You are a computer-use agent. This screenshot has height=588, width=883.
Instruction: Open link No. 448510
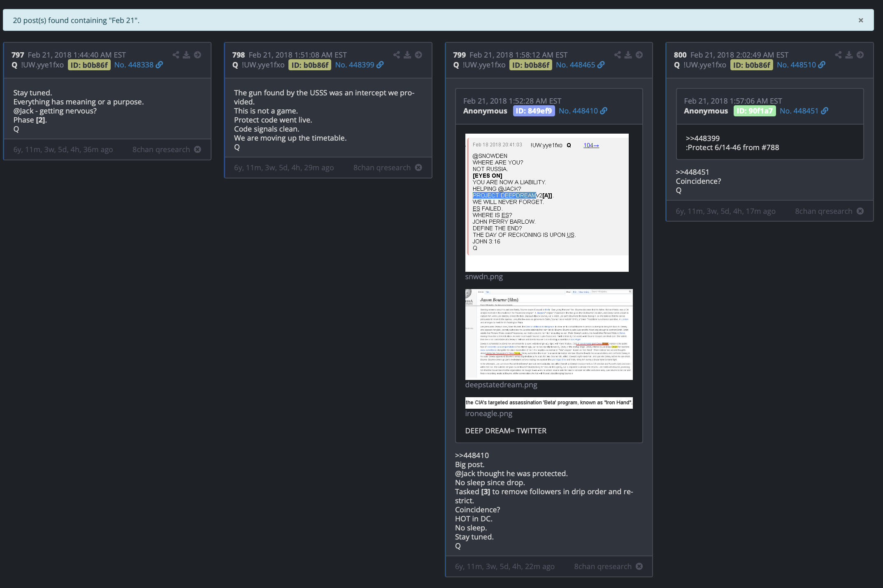796,65
